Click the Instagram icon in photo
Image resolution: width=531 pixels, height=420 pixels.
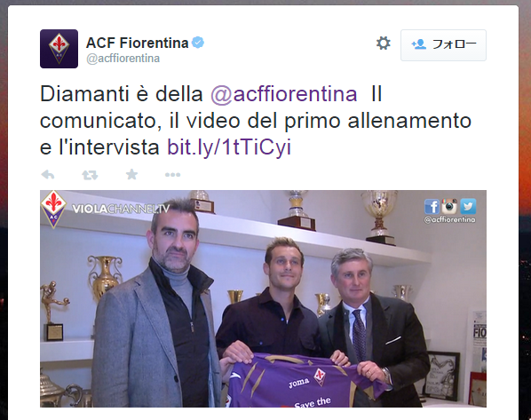pyautogui.click(x=449, y=206)
